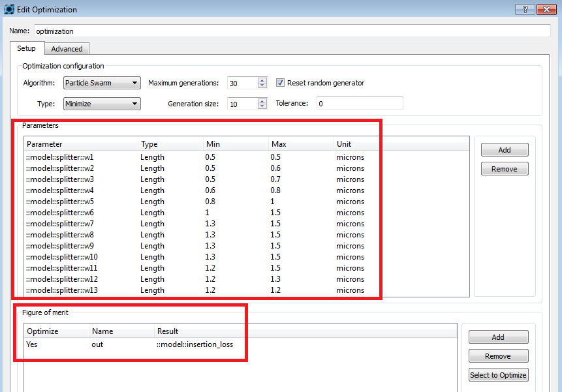
Task: Select the Setup tab
Action: point(27,48)
